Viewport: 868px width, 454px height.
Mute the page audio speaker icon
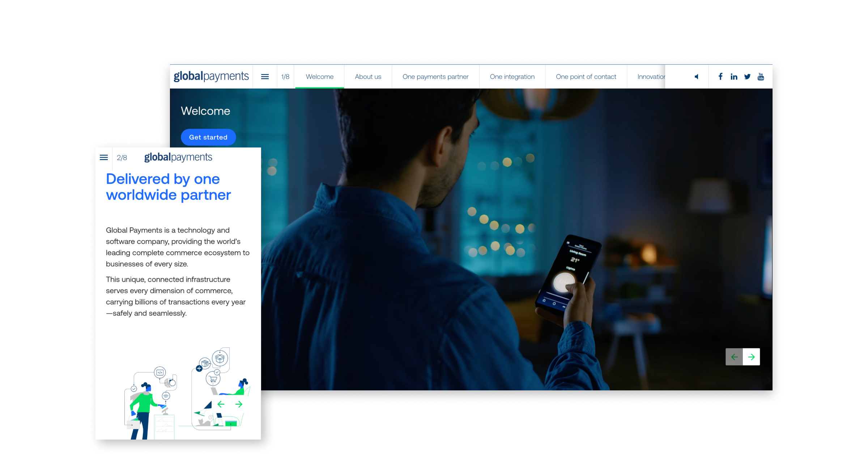tap(696, 77)
